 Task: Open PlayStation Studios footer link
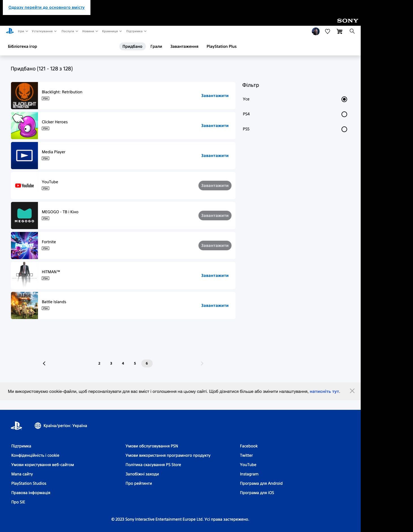click(x=29, y=483)
